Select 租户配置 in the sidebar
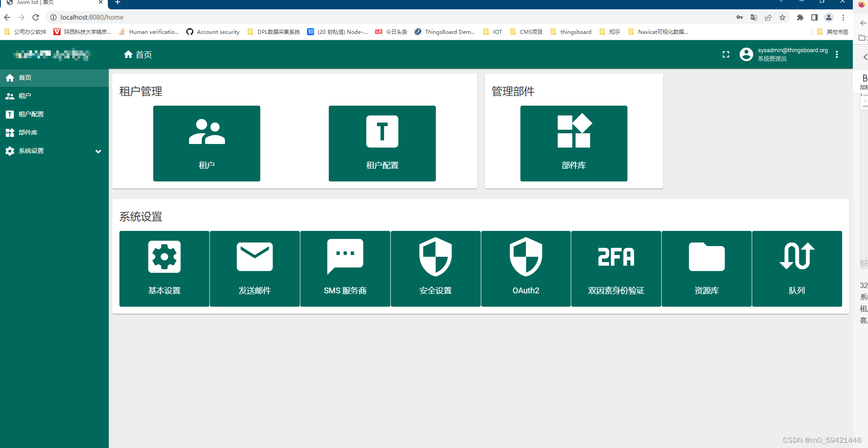The width and height of the screenshot is (868, 448). pos(54,114)
